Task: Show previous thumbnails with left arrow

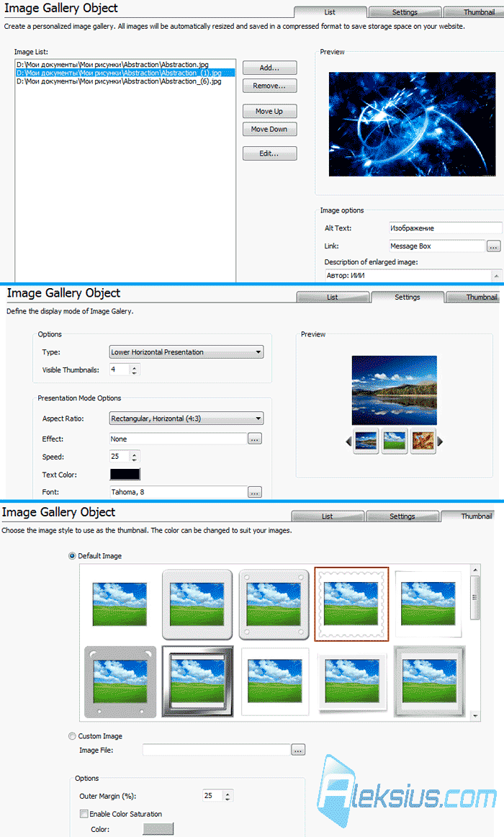Action: click(x=348, y=442)
